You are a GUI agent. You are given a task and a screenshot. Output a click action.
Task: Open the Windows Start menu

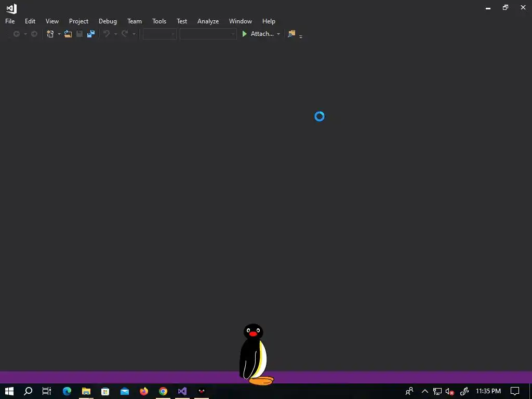click(x=9, y=391)
